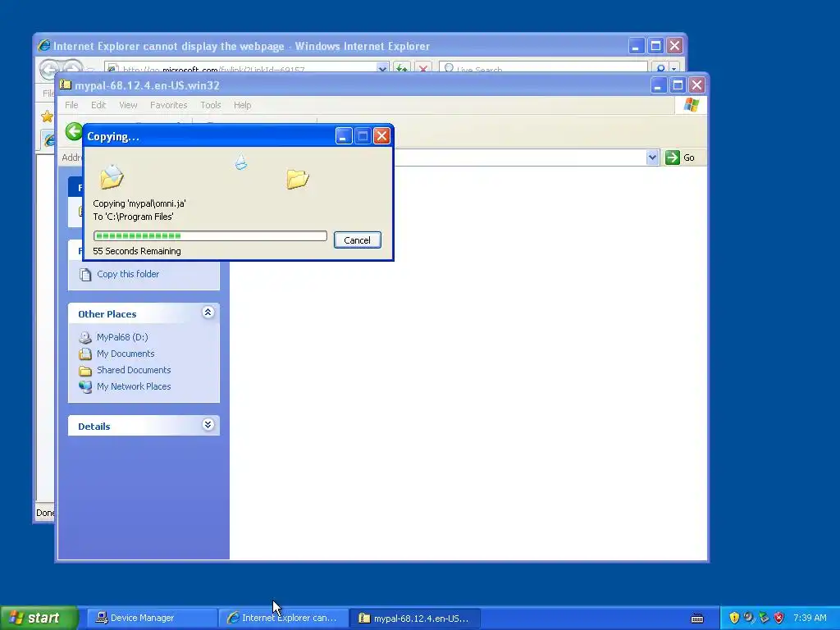
Task: Click the Stop button in Internet Explorer
Action: coord(423,68)
